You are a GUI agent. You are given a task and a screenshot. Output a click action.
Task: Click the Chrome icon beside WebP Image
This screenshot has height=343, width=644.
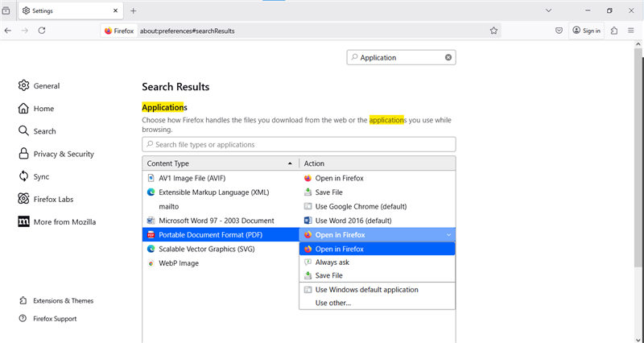click(x=151, y=263)
